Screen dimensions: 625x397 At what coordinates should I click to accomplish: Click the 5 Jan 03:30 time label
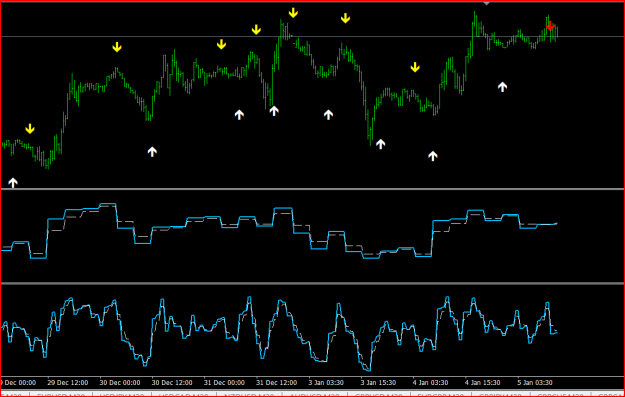(535, 383)
